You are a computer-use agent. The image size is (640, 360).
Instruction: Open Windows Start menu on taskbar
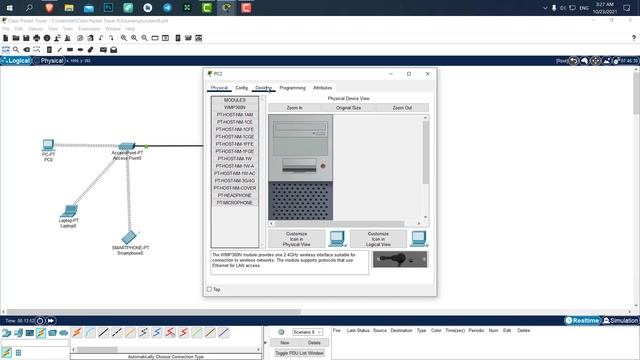9,8
